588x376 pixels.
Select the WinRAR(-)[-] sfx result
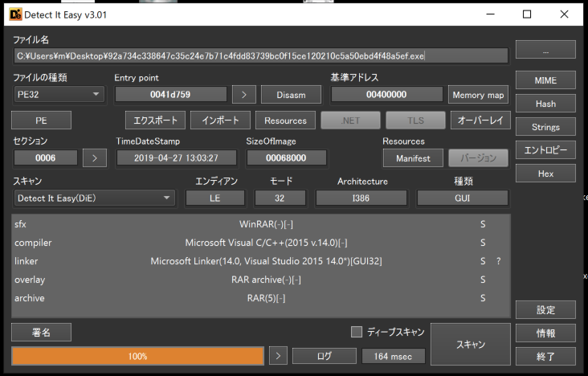(x=266, y=224)
